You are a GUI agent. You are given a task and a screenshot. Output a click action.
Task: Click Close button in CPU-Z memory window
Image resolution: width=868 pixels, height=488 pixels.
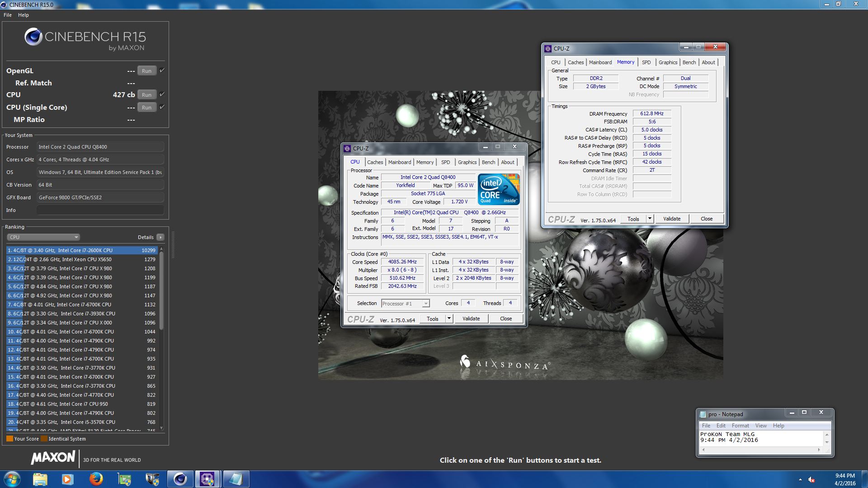coord(707,219)
